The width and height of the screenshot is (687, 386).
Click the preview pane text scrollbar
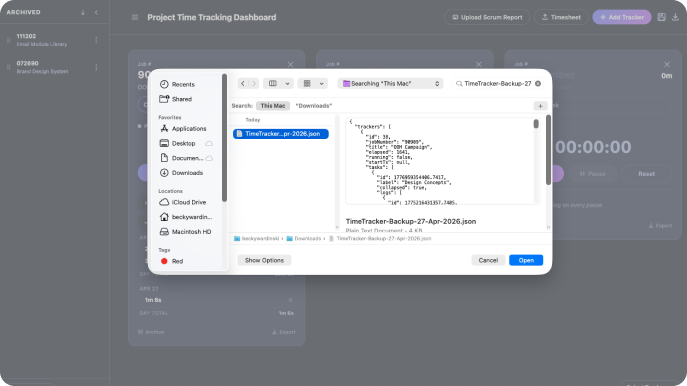click(536, 124)
